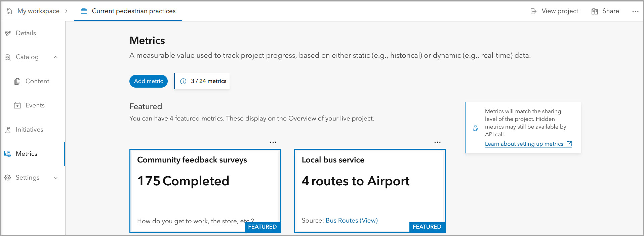Collapse the Catalog section chevron
The height and width of the screenshot is (236, 644).
click(56, 57)
